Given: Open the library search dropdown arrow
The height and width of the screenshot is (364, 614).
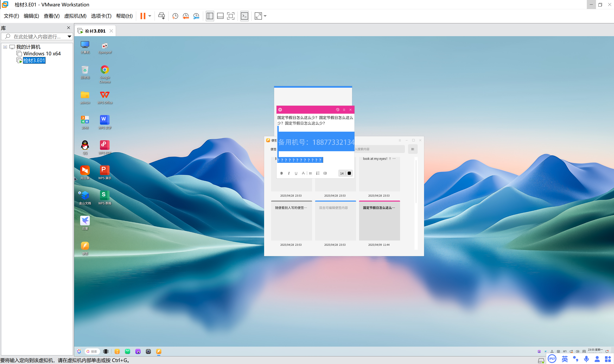Looking at the screenshot, I should pos(69,37).
